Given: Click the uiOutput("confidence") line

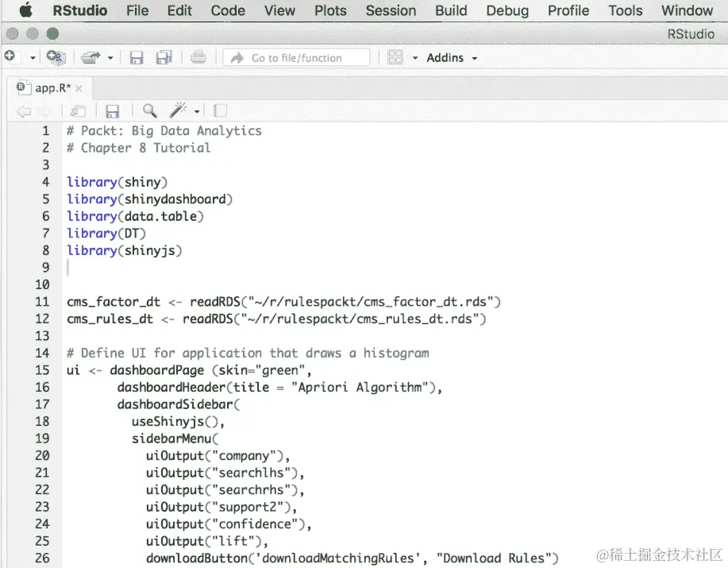Looking at the screenshot, I should click(x=229, y=525).
